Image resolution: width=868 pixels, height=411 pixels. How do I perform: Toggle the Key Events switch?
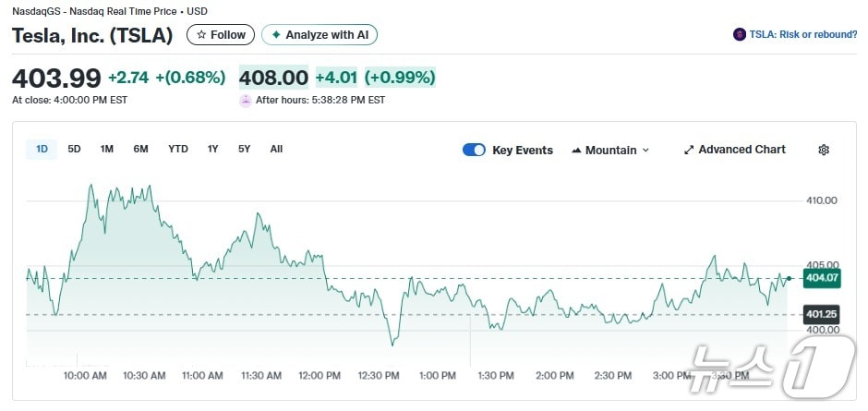pyautogui.click(x=474, y=150)
